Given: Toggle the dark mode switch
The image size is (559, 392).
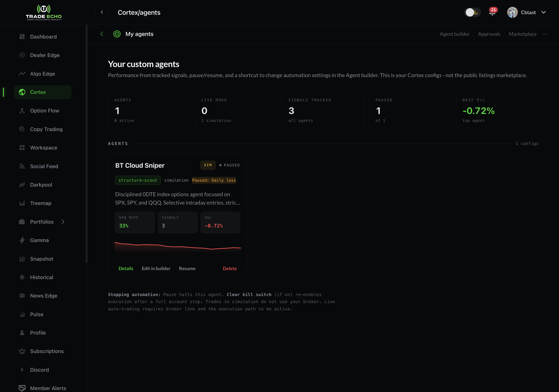Looking at the screenshot, I should coord(472,12).
